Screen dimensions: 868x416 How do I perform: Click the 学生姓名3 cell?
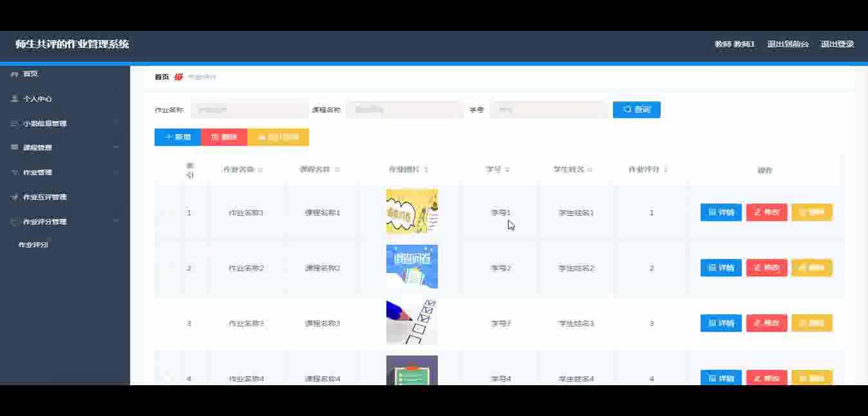pyautogui.click(x=576, y=323)
